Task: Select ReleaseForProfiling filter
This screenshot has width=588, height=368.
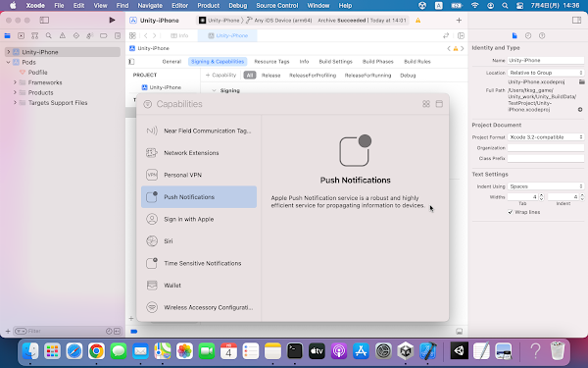Action: [313, 76]
